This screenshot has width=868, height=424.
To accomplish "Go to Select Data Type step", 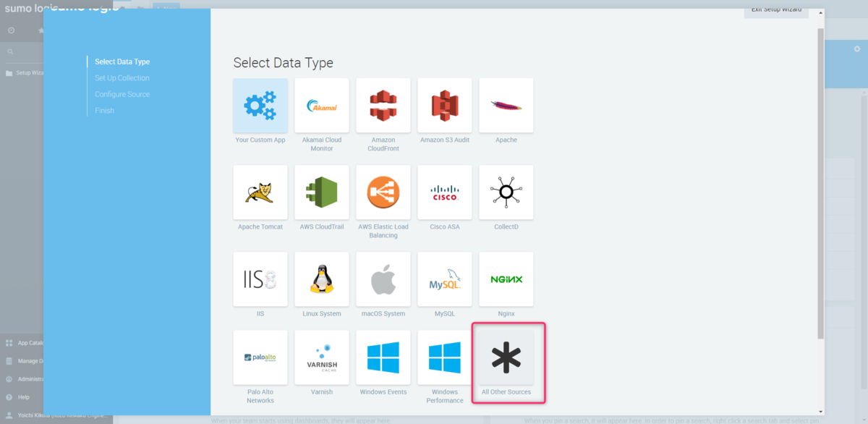I will [122, 62].
